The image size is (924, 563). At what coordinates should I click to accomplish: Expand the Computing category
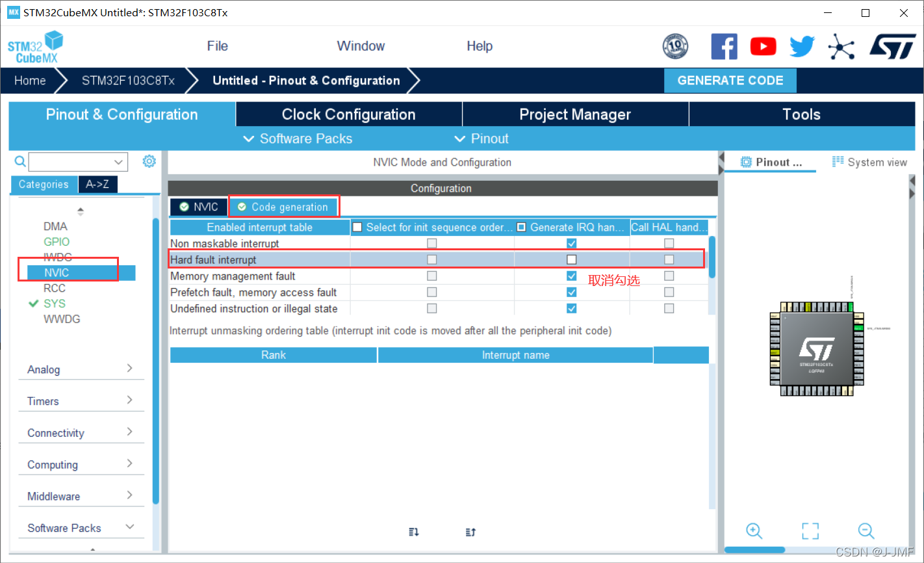(80, 465)
